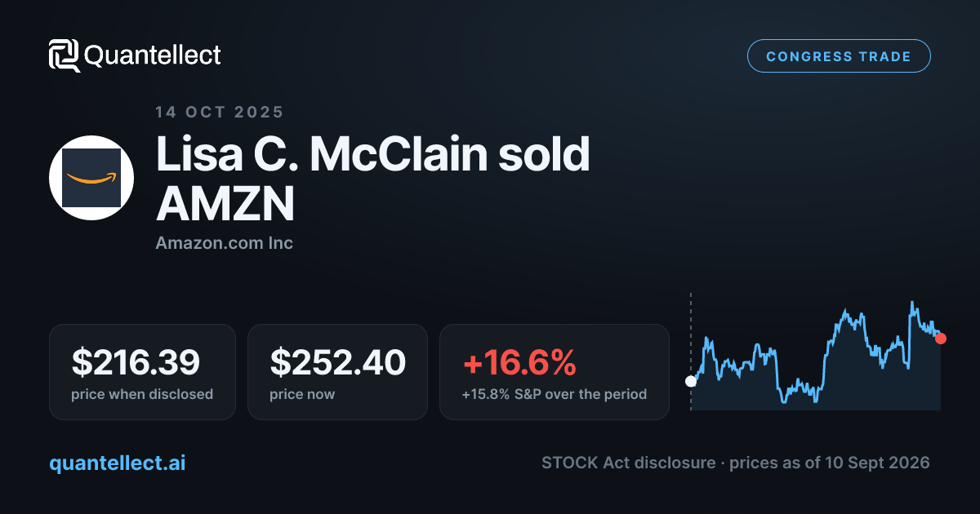Click the price when disclosed caption
Image resolution: width=980 pixels, height=514 pixels.
[x=142, y=394]
